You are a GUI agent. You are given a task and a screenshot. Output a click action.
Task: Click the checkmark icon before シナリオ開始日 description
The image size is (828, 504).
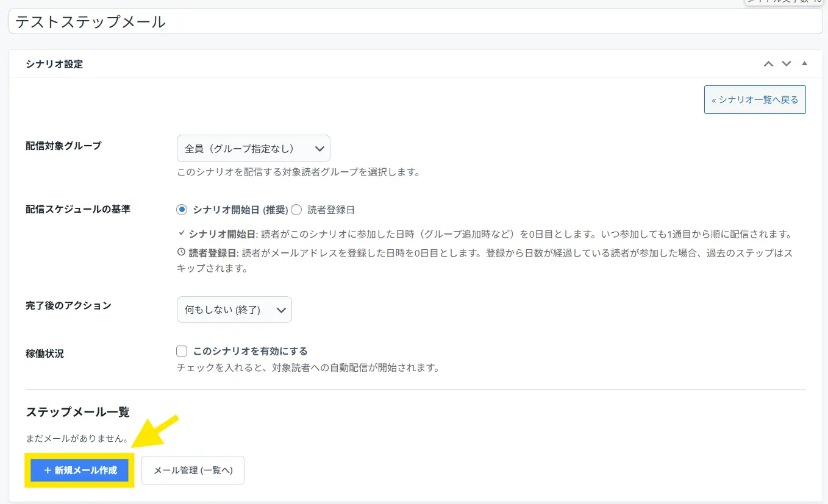(181, 234)
